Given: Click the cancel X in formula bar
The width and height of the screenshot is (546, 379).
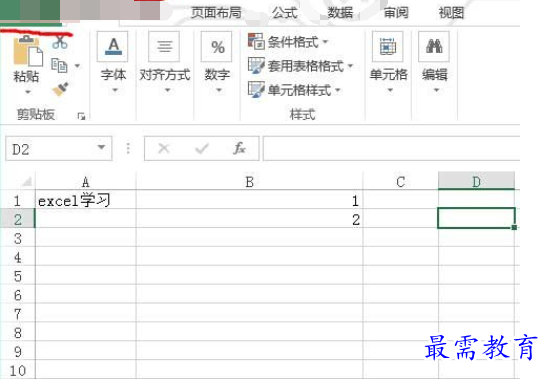Looking at the screenshot, I should pos(164,149).
